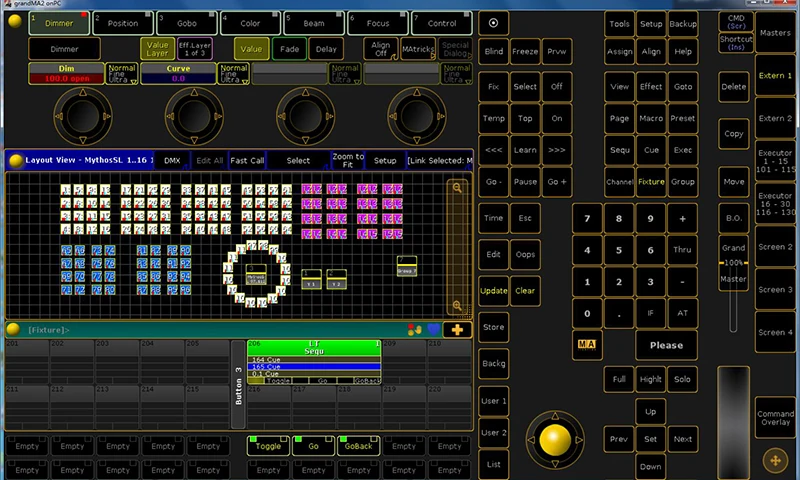
Task: Click the target icon button above Blind
Action: click(493, 22)
